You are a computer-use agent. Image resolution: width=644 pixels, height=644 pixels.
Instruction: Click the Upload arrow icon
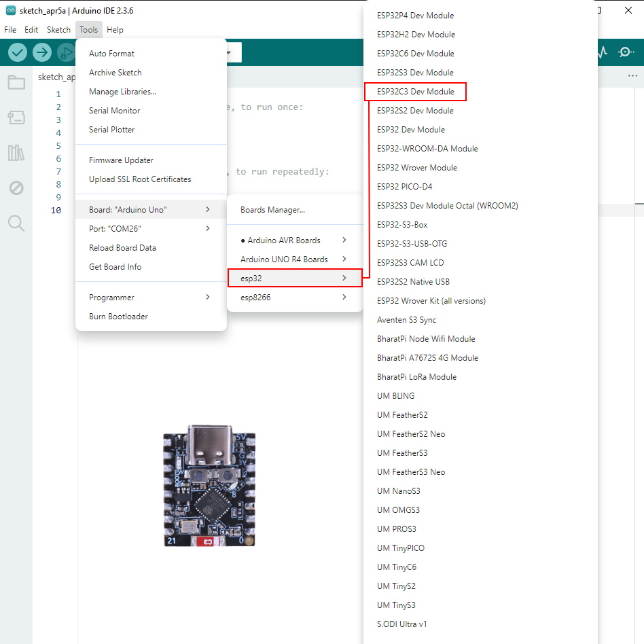[x=42, y=52]
